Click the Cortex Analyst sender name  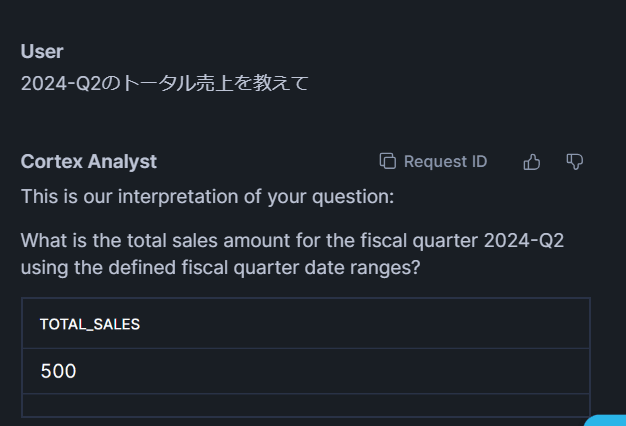tap(89, 162)
